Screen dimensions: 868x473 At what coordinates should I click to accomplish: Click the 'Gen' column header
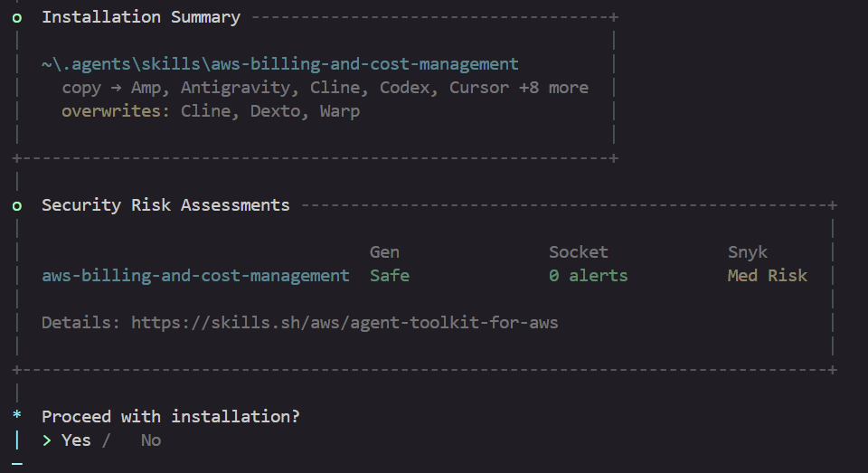(x=384, y=252)
